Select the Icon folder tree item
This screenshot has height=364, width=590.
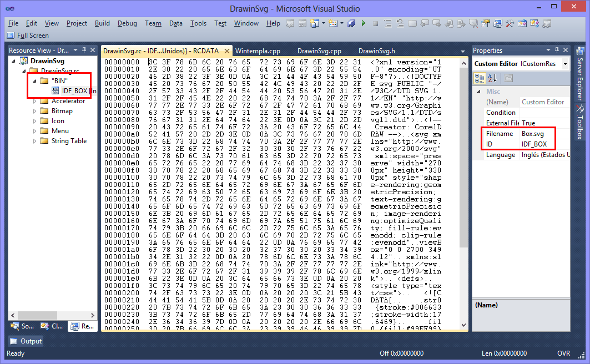(58, 121)
